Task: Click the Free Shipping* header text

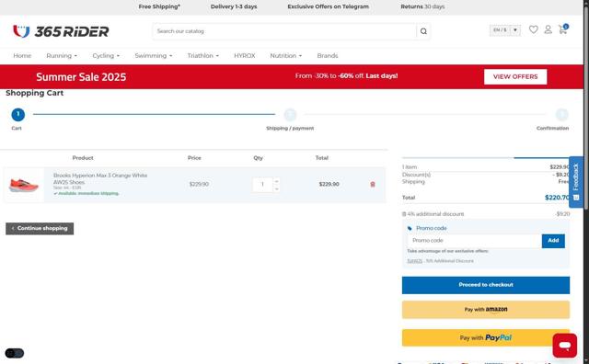Action: click(159, 6)
